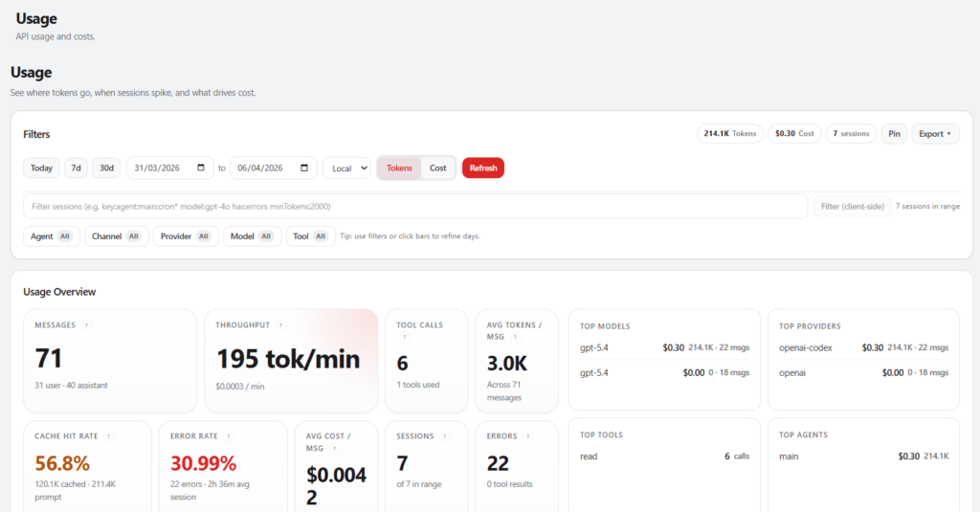Expand the Export dropdown menu
This screenshot has width=980, height=512.
tap(935, 134)
